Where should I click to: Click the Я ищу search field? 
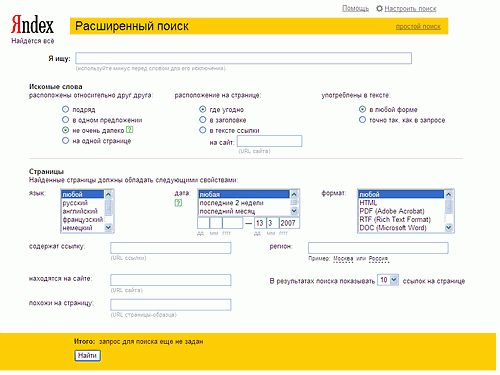pyautogui.click(x=243, y=58)
